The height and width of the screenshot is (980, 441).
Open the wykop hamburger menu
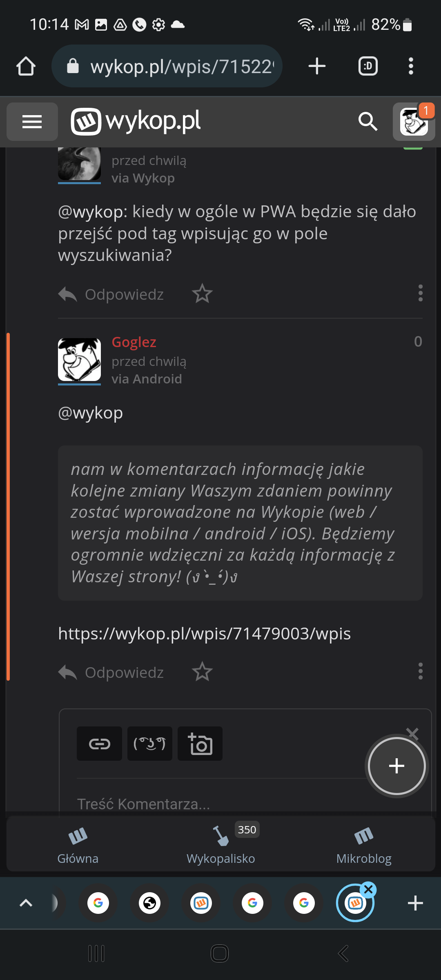point(32,122)
